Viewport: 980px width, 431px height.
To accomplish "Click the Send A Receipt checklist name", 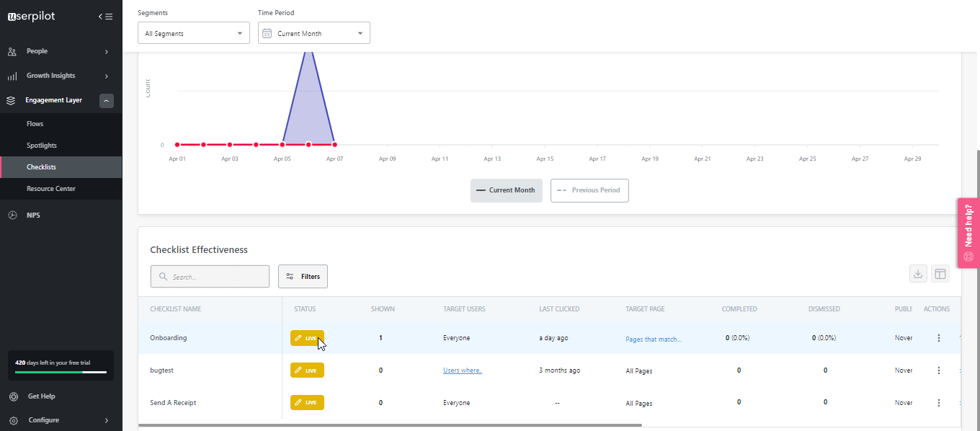I will tap(173, 403).
